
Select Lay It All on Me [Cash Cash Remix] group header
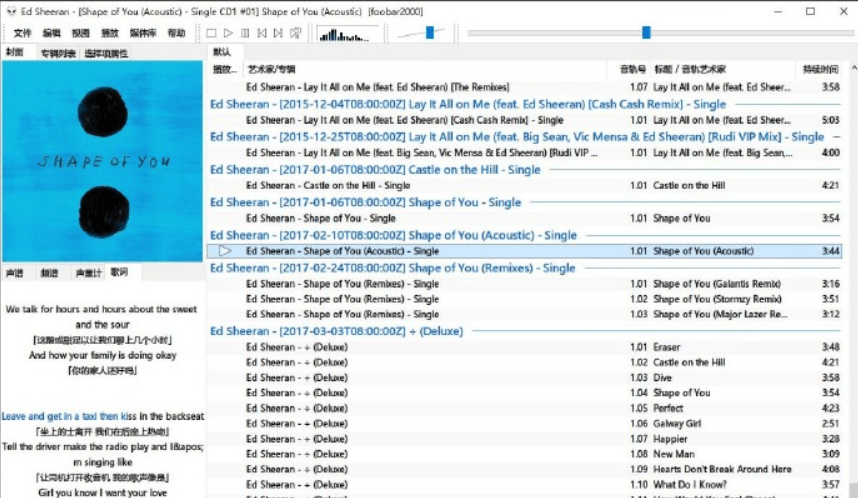[x=525, y=104]
